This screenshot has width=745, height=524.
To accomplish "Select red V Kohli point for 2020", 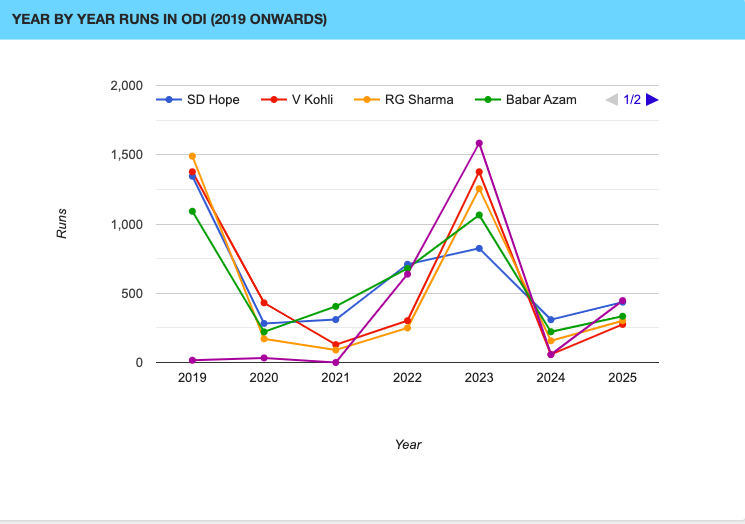I will (264, 302).
